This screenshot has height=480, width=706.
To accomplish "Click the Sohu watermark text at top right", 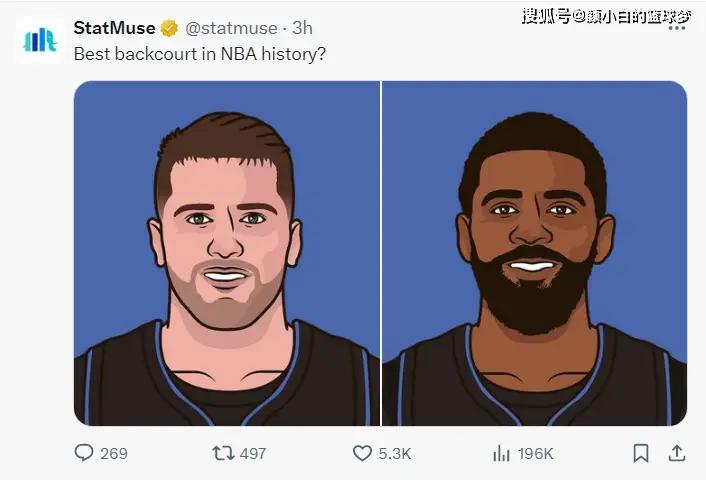I will coord(606,17).
